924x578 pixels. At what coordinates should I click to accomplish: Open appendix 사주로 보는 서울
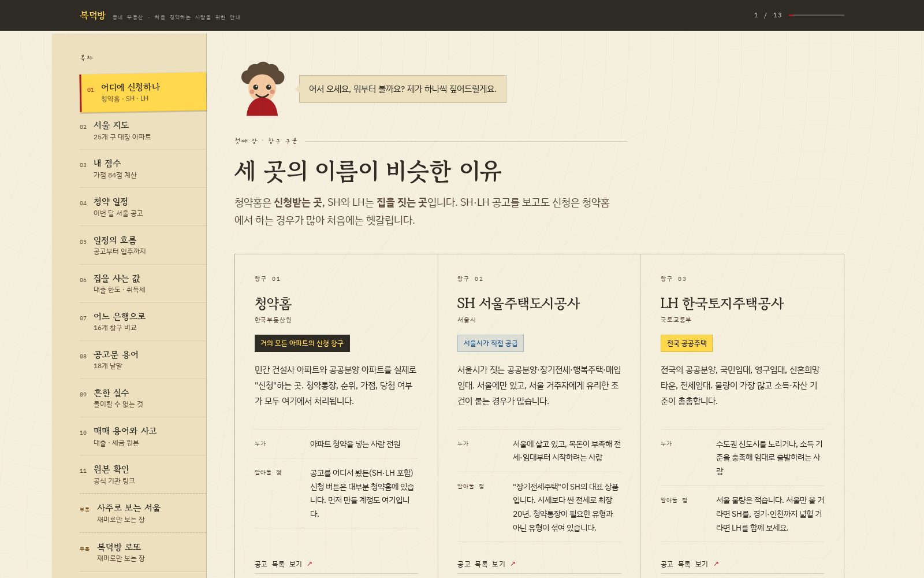pyautogui.click(x=143, y=513)
